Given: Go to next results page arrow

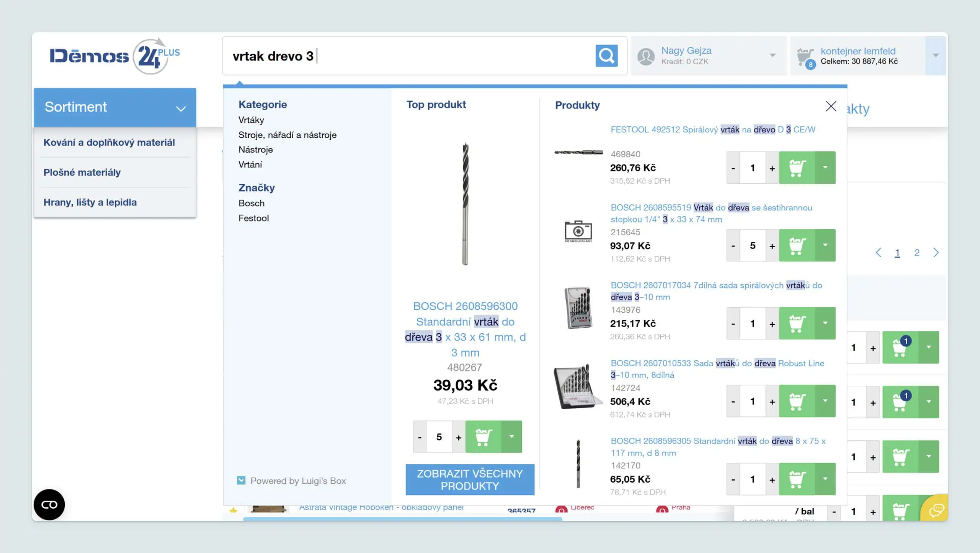Looking at the screenshot, I should tap(936, 253).
